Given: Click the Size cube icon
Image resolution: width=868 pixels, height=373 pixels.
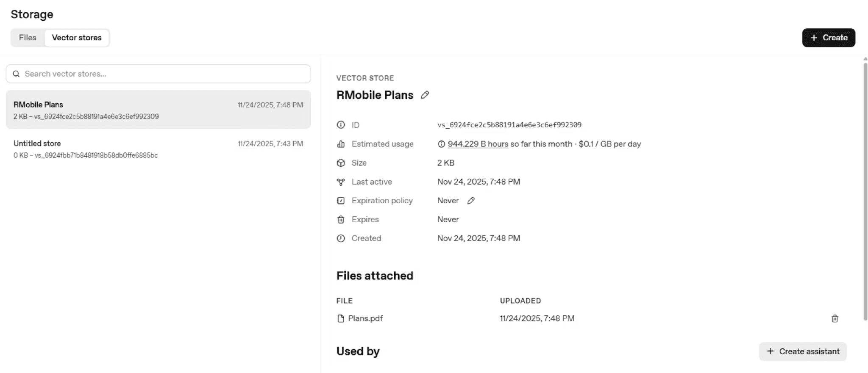Looking at the screenshot, I should 341,163.
